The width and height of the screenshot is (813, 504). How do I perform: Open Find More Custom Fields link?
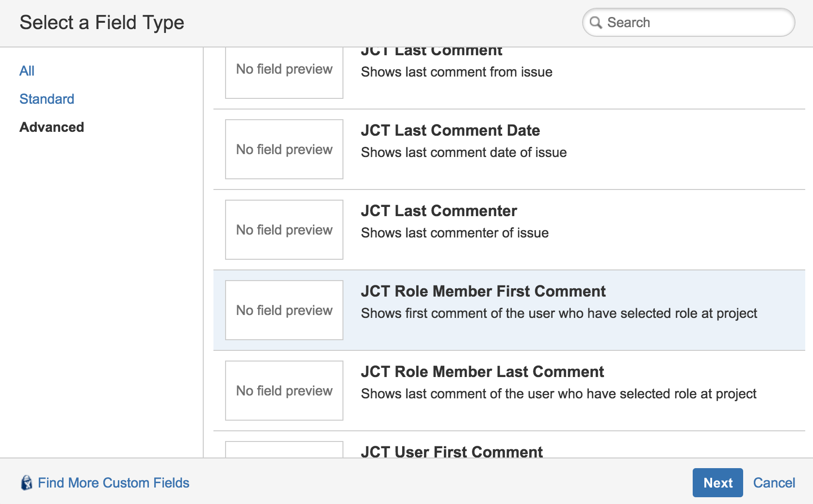114,483
